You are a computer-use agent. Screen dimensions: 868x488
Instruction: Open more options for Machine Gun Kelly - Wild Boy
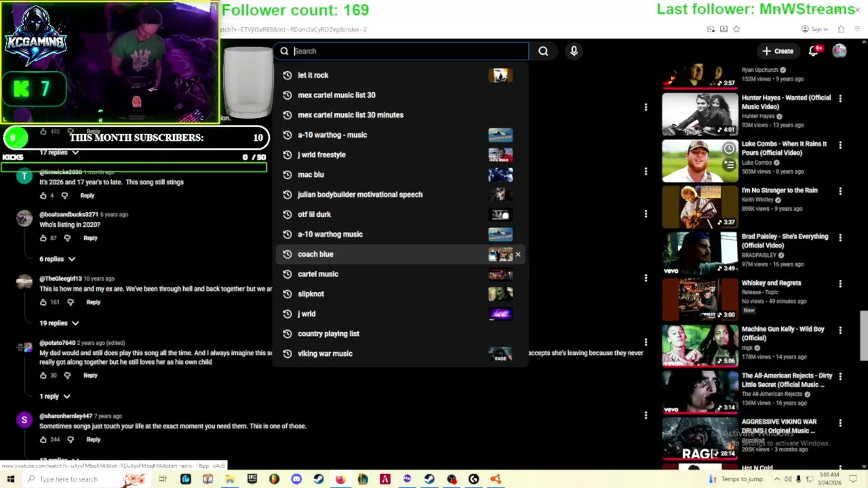[840, 330]
